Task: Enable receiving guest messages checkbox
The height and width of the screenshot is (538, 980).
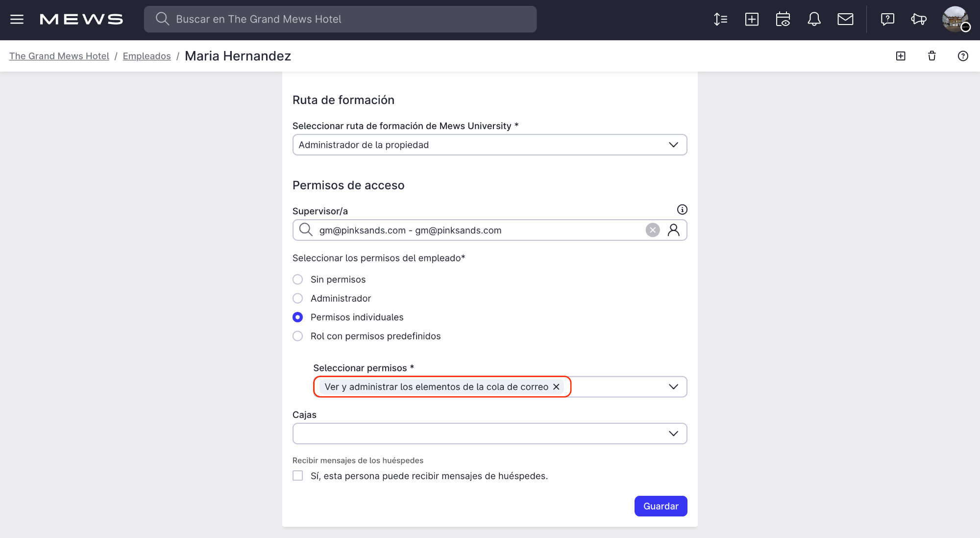Action: [297, 476]
